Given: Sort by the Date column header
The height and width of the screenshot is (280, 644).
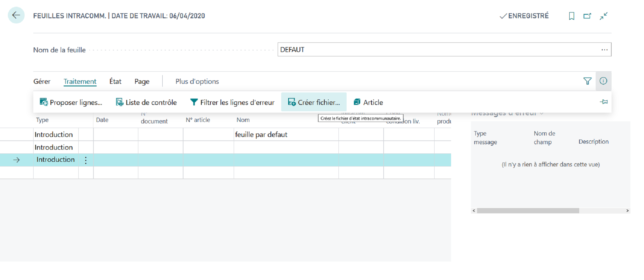Looking at the screenshot, I should click(102, 120).
